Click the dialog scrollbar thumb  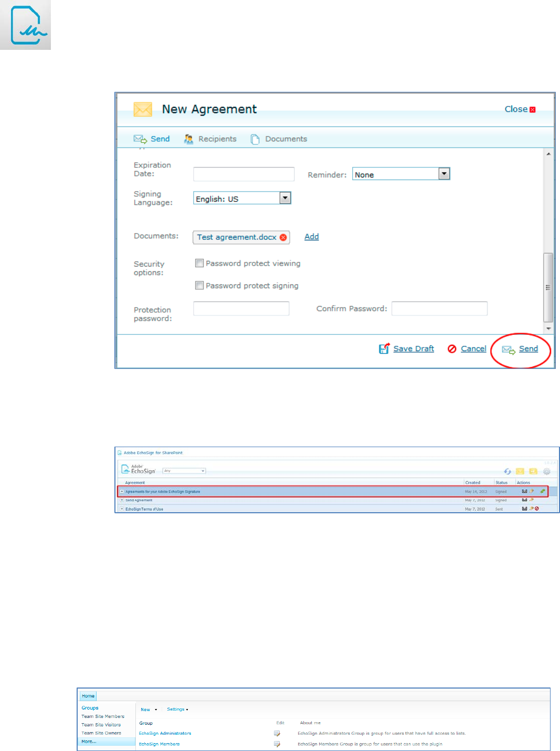tap(548, 287)
